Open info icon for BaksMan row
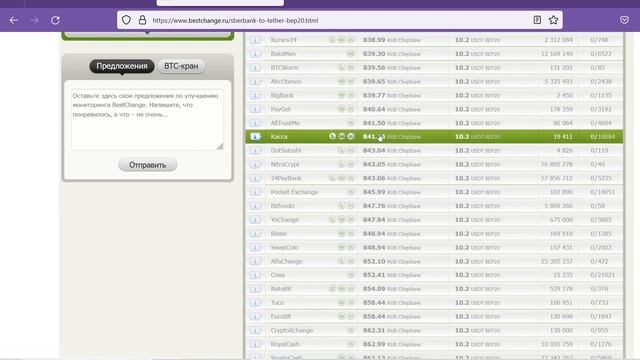The height and width of the screenshot is (360, 640). 255,54
